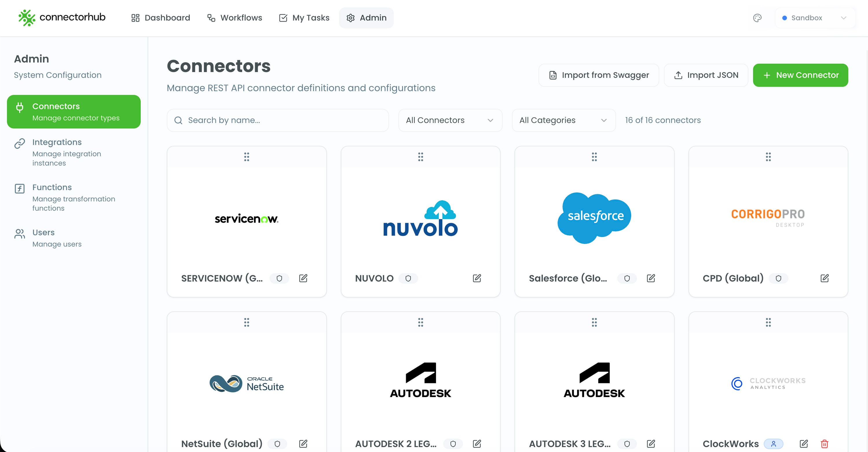Click the user badge on ClockWorks card
Screen dimensions: 868x452
point(773,444)
